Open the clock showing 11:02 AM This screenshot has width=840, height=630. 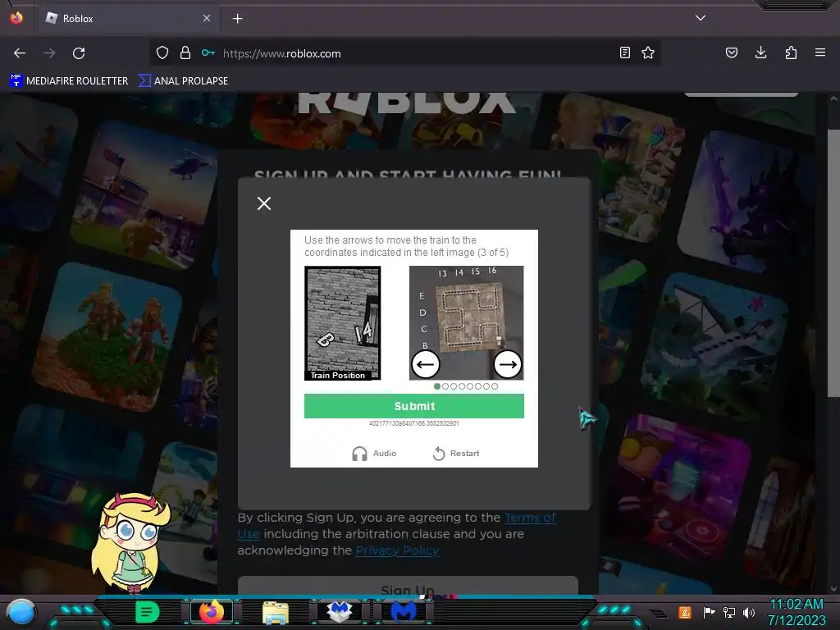click(797, 612)
